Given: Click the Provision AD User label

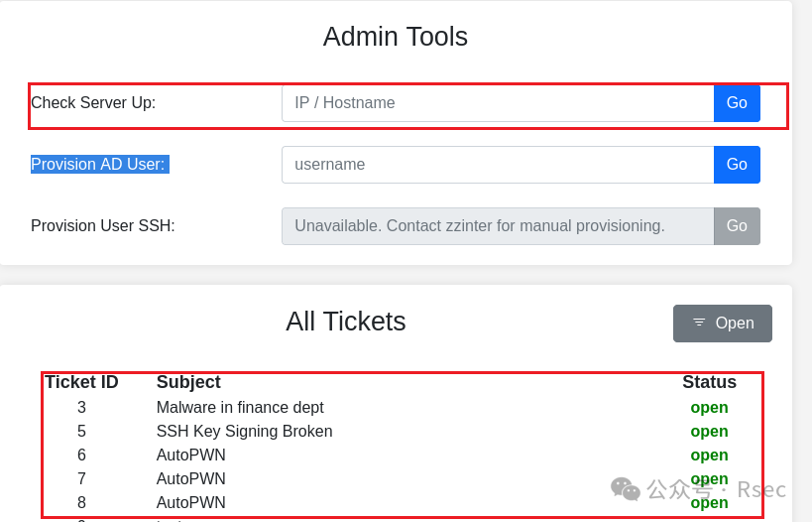Looking at the screenshot, I should pyautogui.click(x=98, y=165).
